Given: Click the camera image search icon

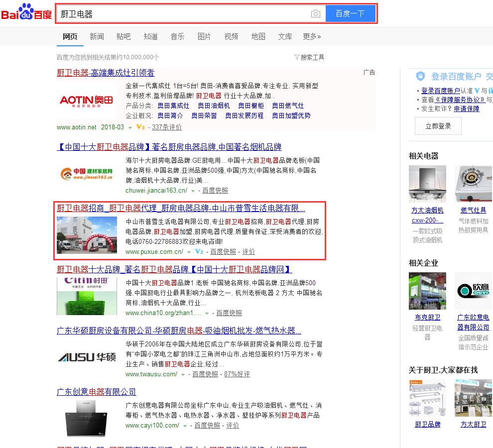Looking at the screenshot, I should 315,14.
